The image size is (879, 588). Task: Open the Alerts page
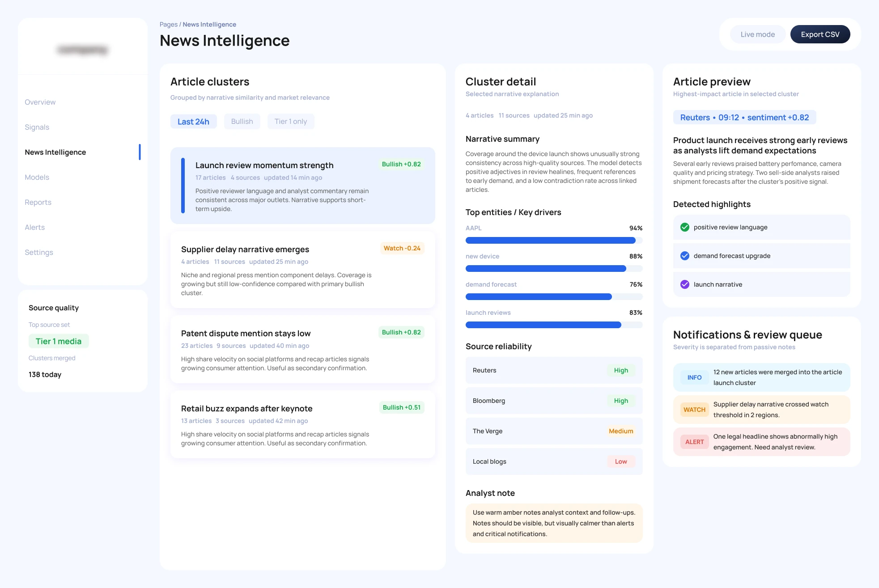click(35, 227)
